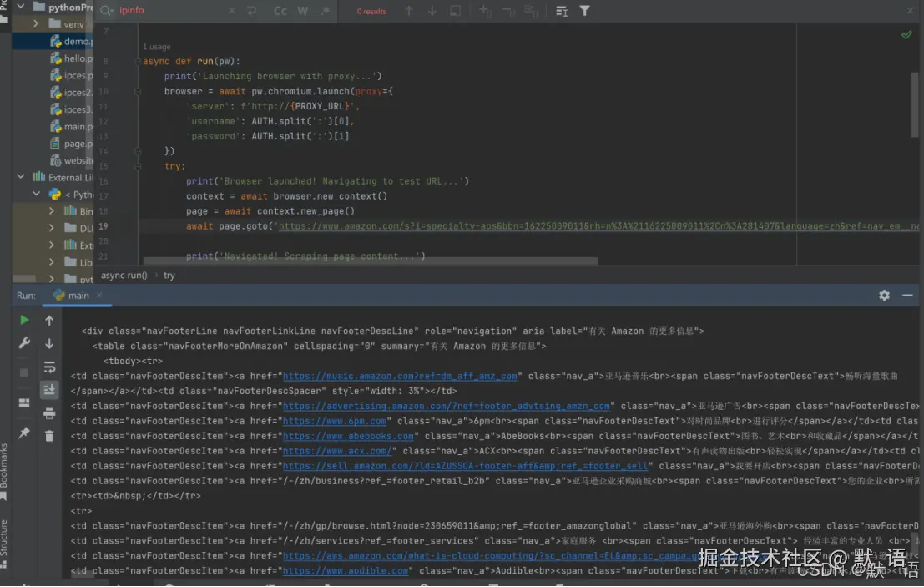This screenshot has width=924, height=587.
Task: Click filter search results funnel icon
Action: (585, 11)
